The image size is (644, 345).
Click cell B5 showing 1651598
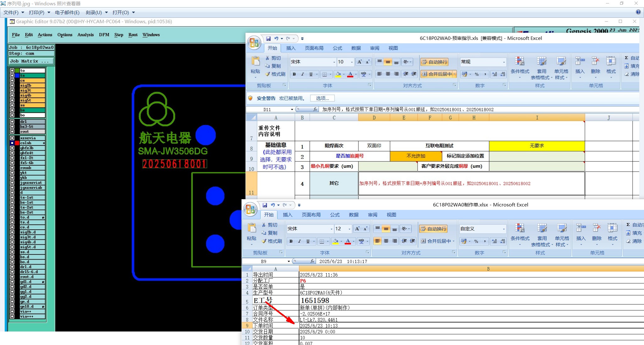tap(315, 300)
